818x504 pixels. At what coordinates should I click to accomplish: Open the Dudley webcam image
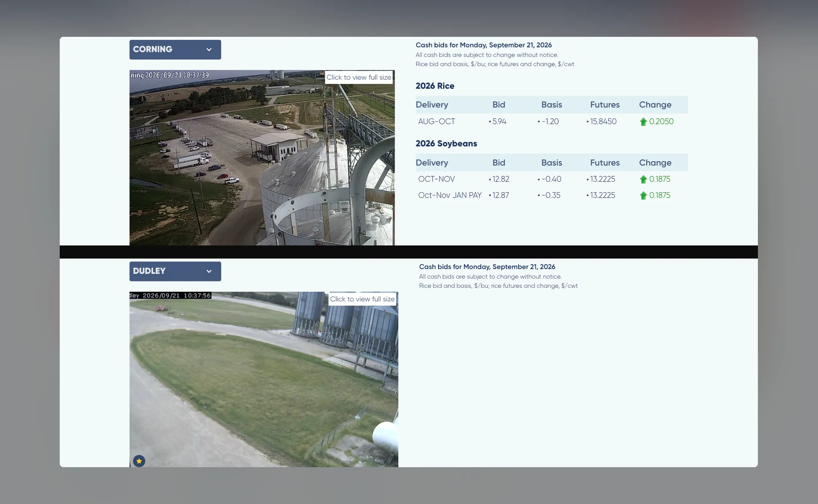(264, 379)
